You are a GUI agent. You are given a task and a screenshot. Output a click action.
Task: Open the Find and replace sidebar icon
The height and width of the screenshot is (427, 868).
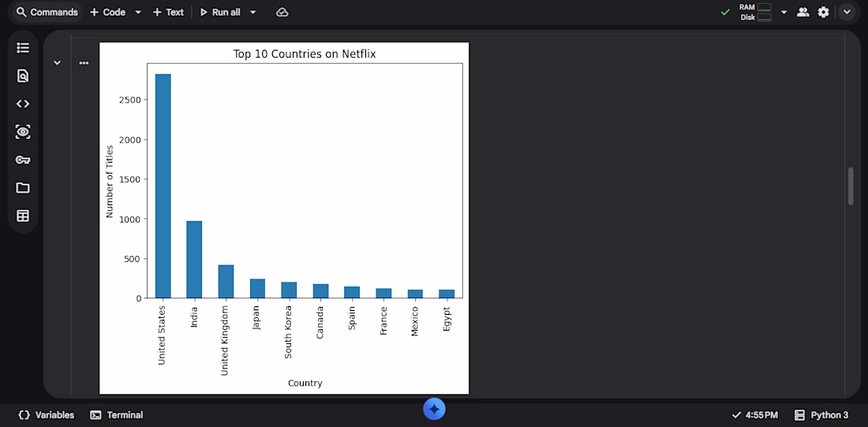23,76
